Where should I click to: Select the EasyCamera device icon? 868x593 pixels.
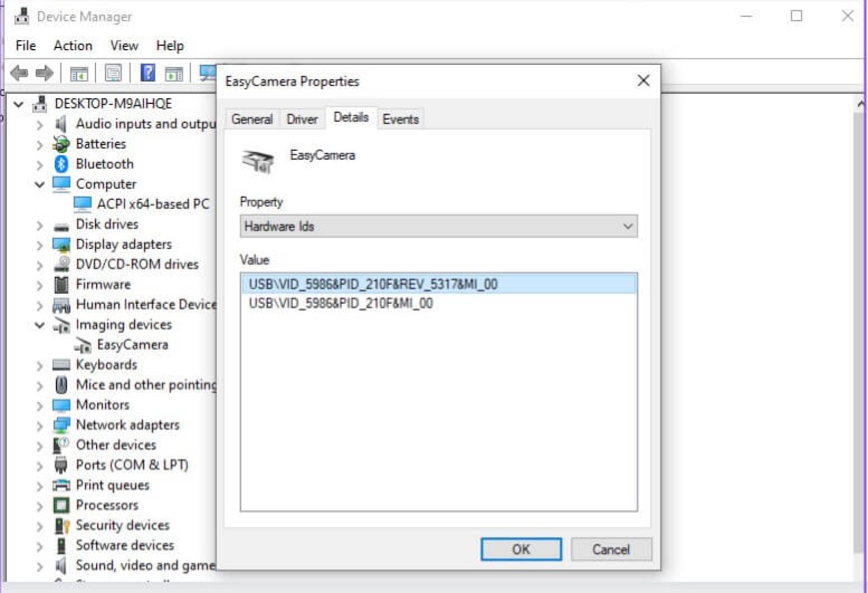click(x=82, y=345)
